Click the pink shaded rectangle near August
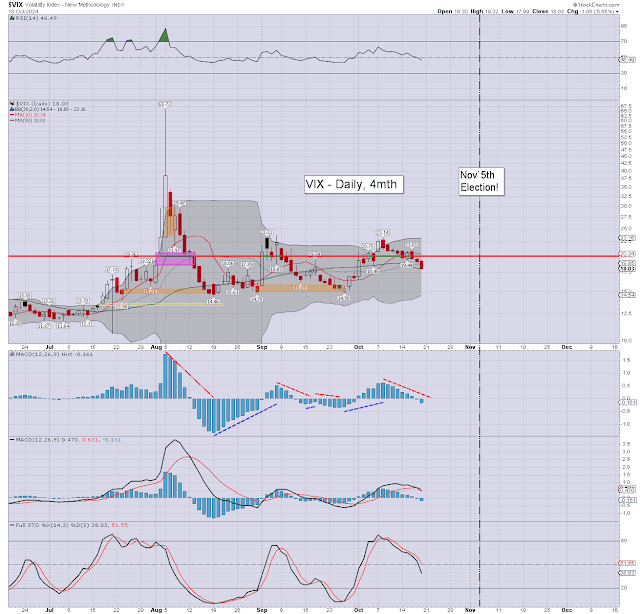Screen dimensions: 640x614 (x=175, y=259)
